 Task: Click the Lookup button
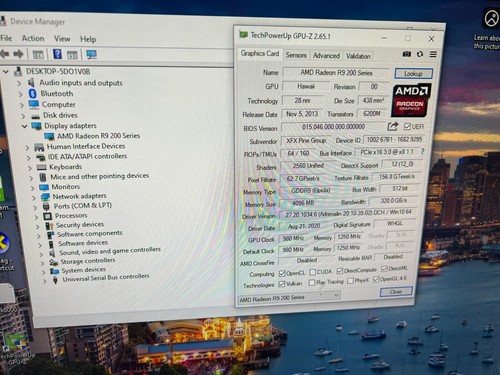point(413,73)
